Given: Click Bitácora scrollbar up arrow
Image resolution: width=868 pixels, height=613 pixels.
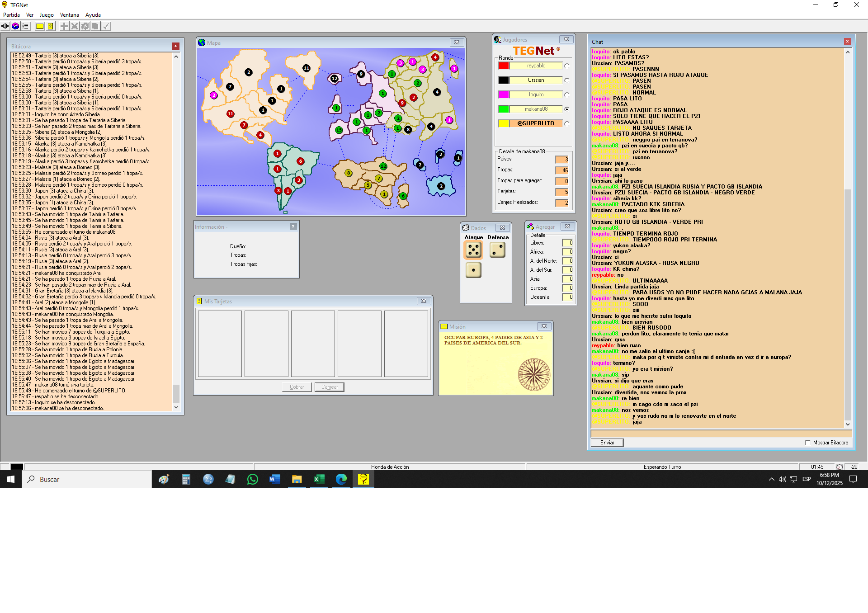Looking at the screenshot, I should 176,57.
